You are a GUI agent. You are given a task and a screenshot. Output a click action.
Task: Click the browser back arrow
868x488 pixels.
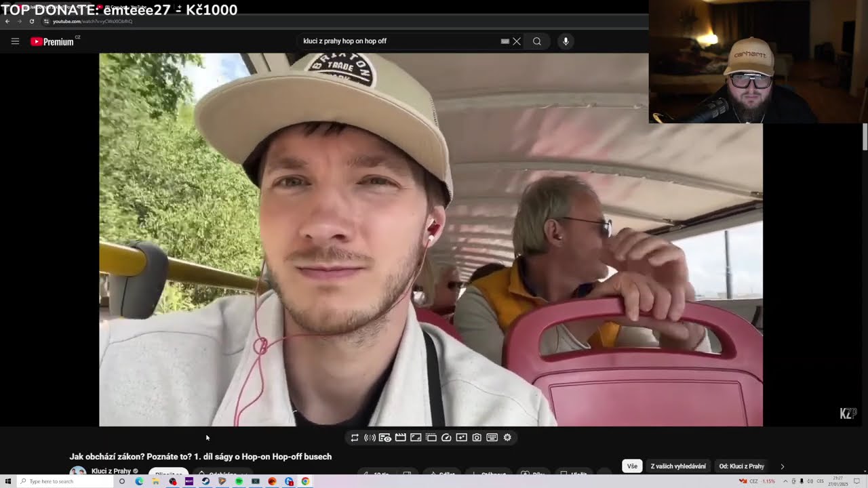[x=7, y=22]
